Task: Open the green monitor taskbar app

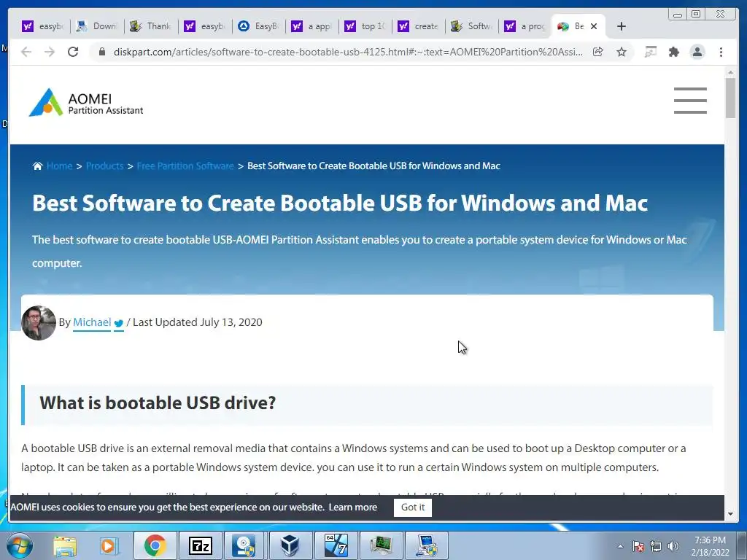Action: 381,545
